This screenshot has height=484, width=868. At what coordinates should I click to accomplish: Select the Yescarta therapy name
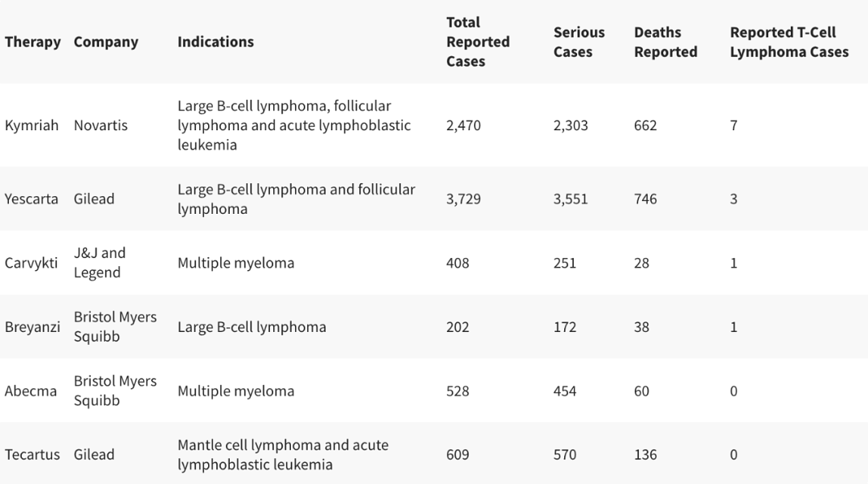coord(31,199)
